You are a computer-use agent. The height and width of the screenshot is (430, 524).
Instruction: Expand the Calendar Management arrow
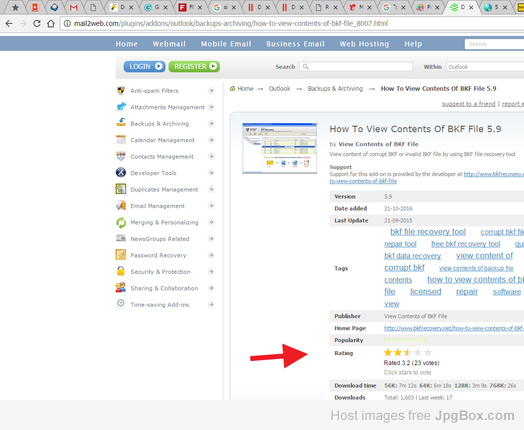pos(211,140)
